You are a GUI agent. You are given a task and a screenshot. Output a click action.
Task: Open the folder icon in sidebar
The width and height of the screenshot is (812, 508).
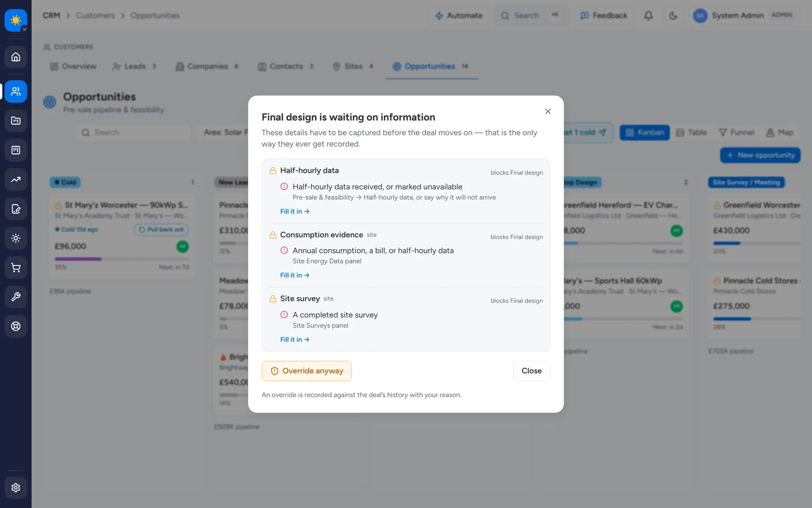(16, 121)
